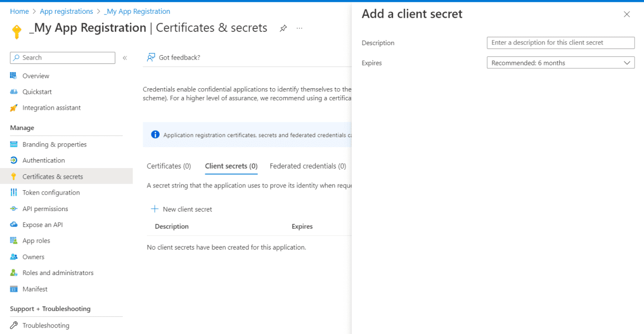The image size is (644, 334).
Task: Open Manifest menu item
Action: pos(35,289)
